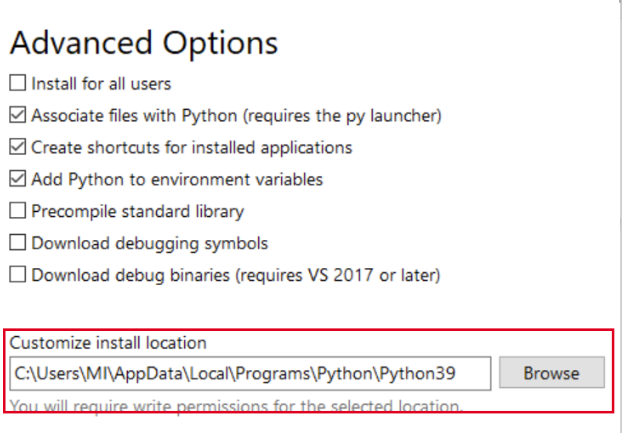Uncheck the 'Add Python to environment variables' box
625x433 pixels.
[18, 179]
